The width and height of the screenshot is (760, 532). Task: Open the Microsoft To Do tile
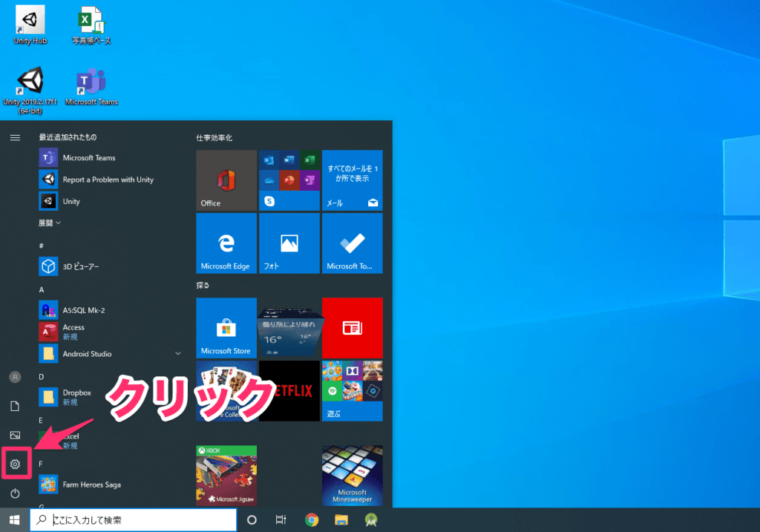[x=353, y=243]
